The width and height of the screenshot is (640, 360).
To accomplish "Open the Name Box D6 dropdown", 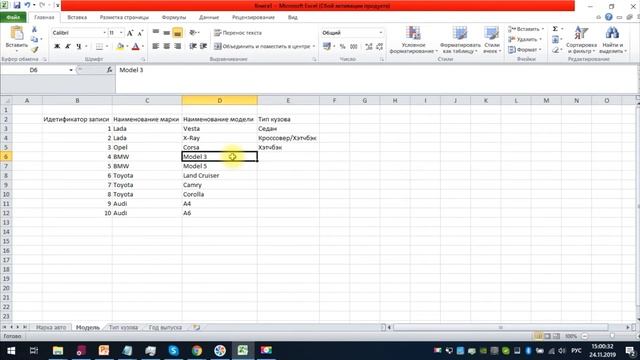I will click(71, 70).
